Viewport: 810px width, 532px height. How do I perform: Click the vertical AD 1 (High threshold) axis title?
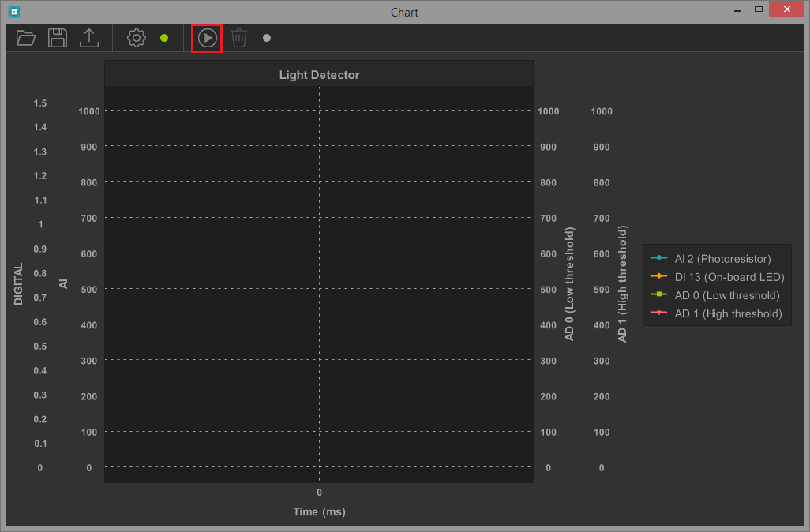click(622, 283)
